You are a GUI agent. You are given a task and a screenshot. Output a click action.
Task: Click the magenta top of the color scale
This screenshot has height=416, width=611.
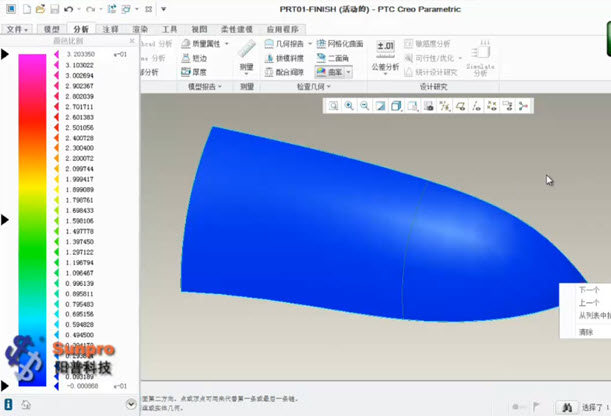pos(35,56)
